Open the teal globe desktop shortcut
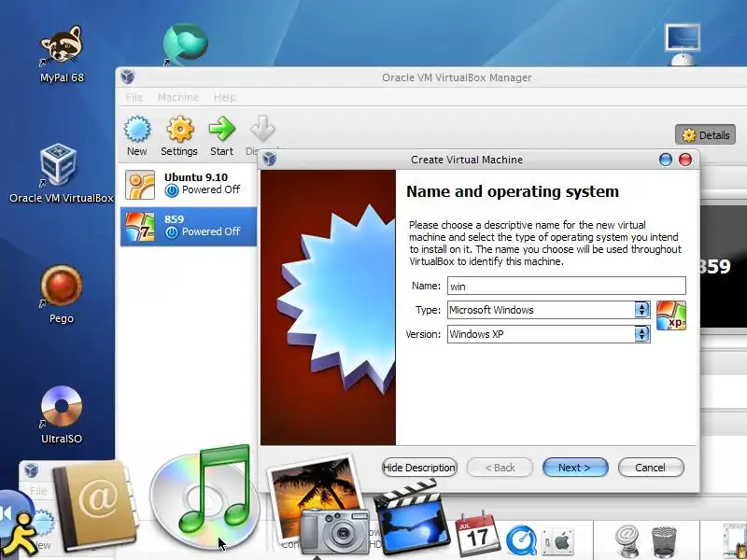 click(x=185, y=44)
